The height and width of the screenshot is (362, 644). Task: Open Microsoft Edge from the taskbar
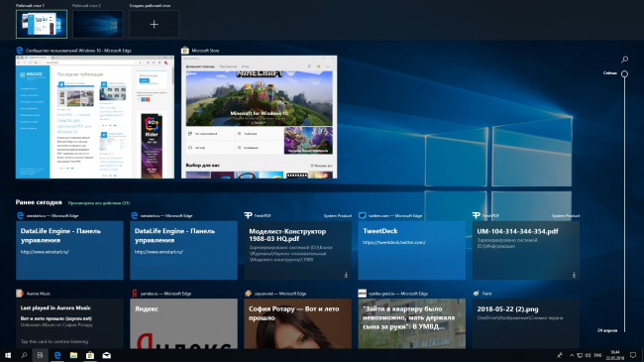pyautogui.click(x=57, y=355)
